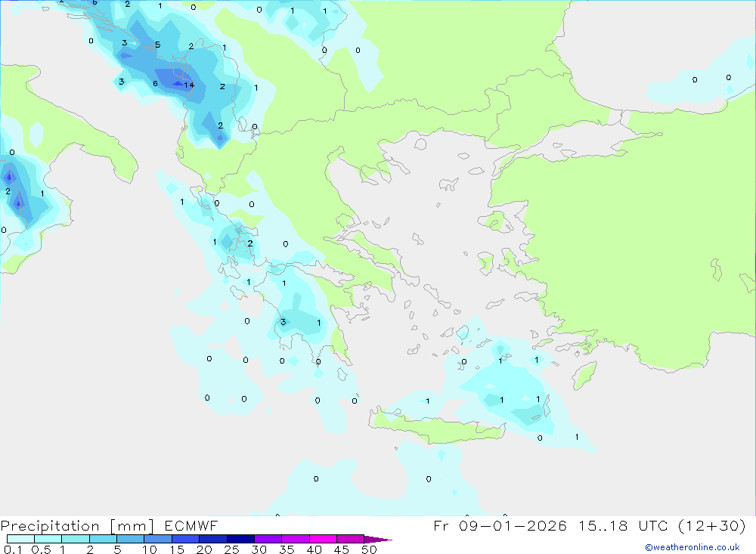
Task: Click the legend tick label '45'
Action: 342,549
